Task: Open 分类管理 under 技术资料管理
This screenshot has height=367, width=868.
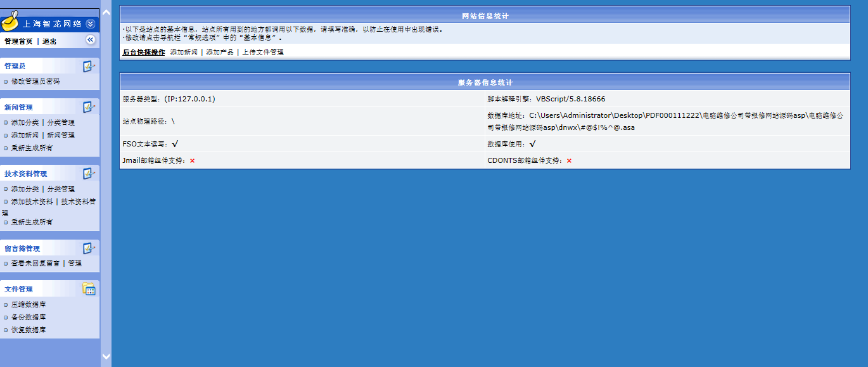Action: click(61, 190)
